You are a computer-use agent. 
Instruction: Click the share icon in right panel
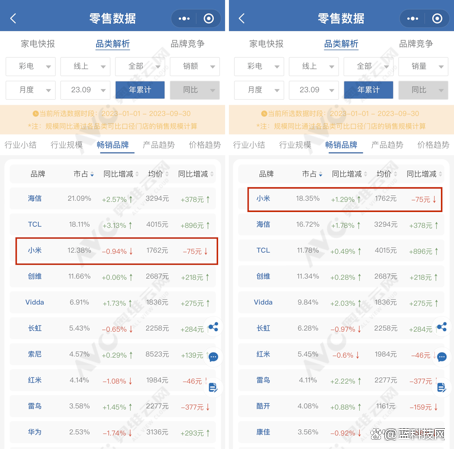coord(442,327)
